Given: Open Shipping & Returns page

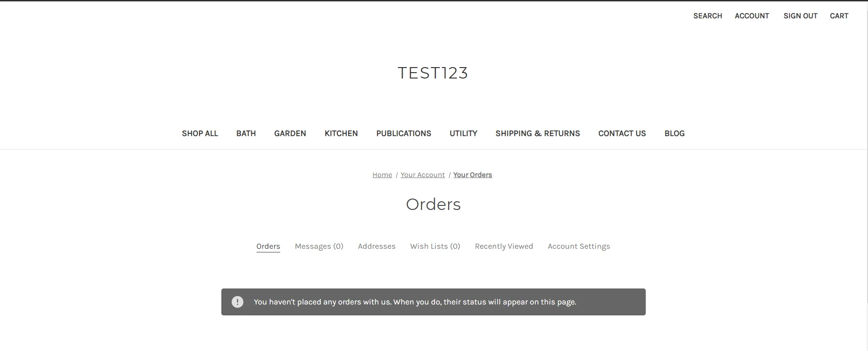Looking at the screenshot, I should pyautogui.click(x=538, y=133).
